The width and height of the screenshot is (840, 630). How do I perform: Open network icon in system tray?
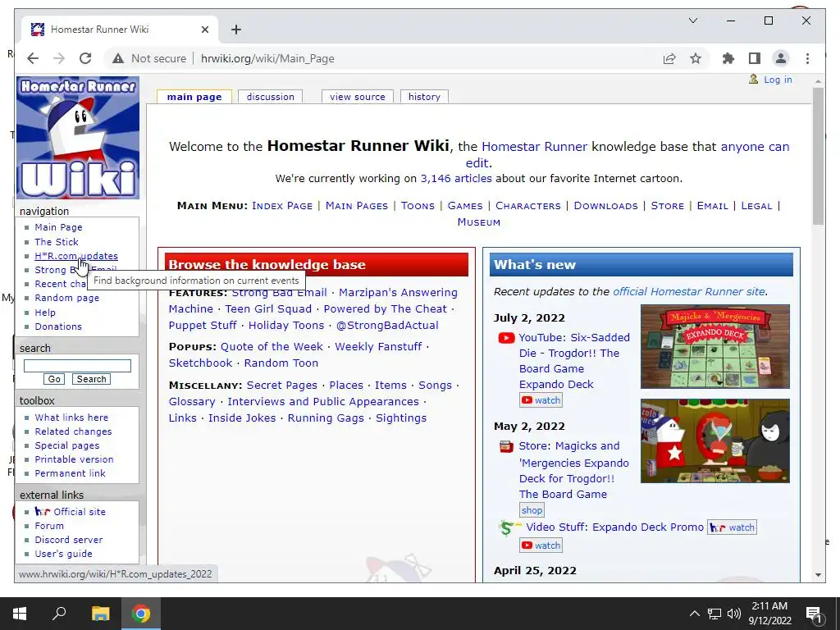pos(714,614)
